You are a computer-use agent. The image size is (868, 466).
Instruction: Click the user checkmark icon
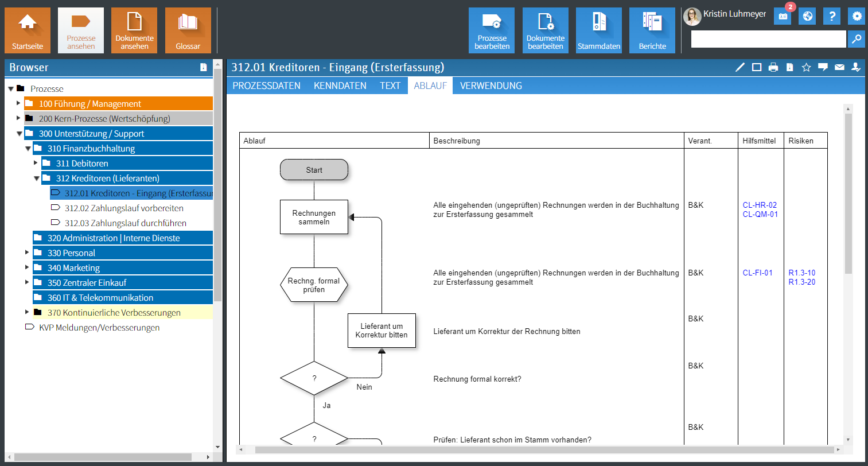[856, 67]
